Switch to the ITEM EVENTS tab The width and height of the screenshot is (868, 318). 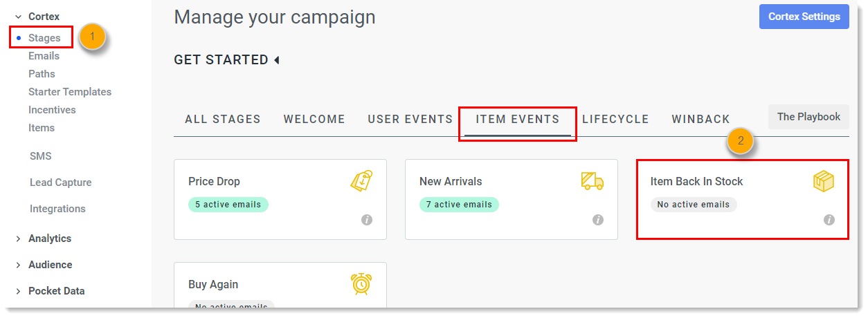(518, 119)
